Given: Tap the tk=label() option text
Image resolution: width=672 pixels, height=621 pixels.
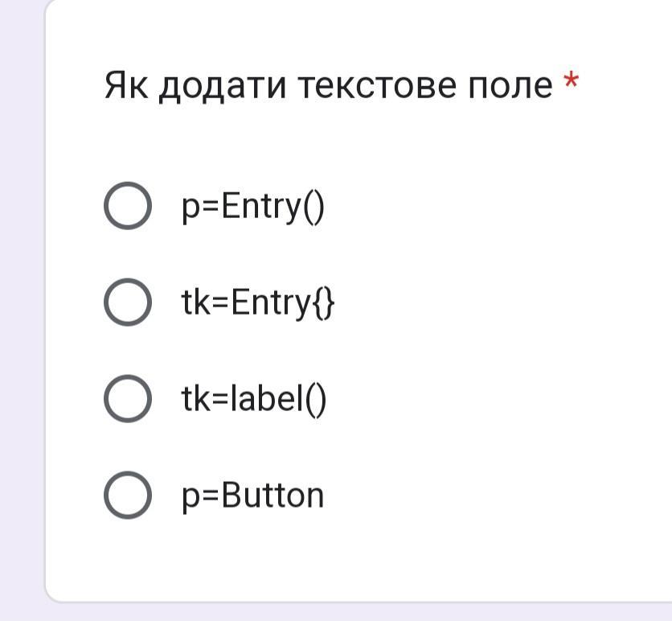Looking at the screenshot, I should [253, 399].
